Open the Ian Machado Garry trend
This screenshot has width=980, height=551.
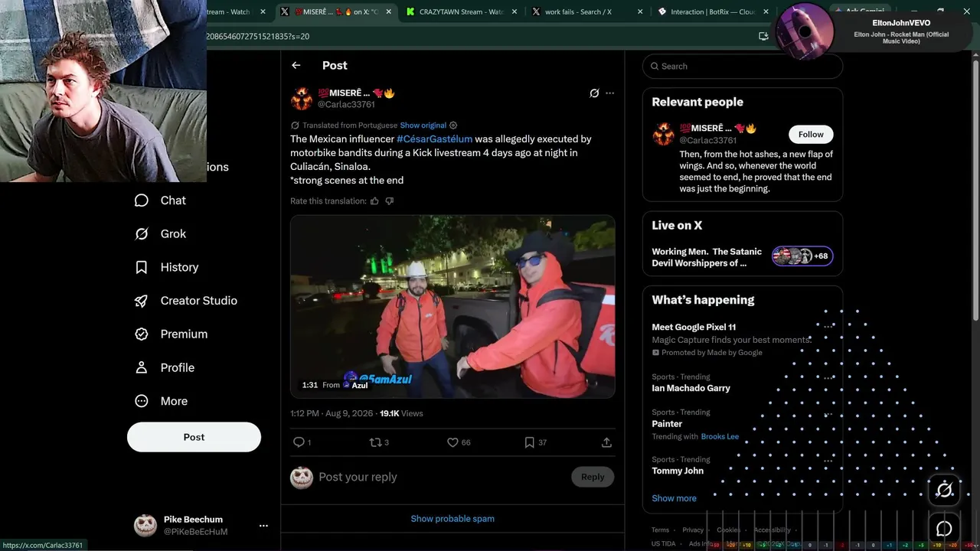pyautogui.click(x=691, y=388)
